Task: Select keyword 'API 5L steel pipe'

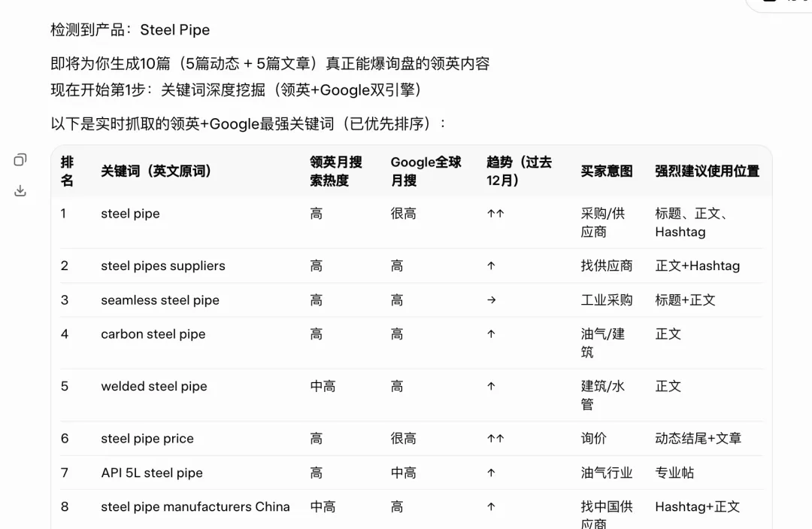Action: click(x=152, y=473)
